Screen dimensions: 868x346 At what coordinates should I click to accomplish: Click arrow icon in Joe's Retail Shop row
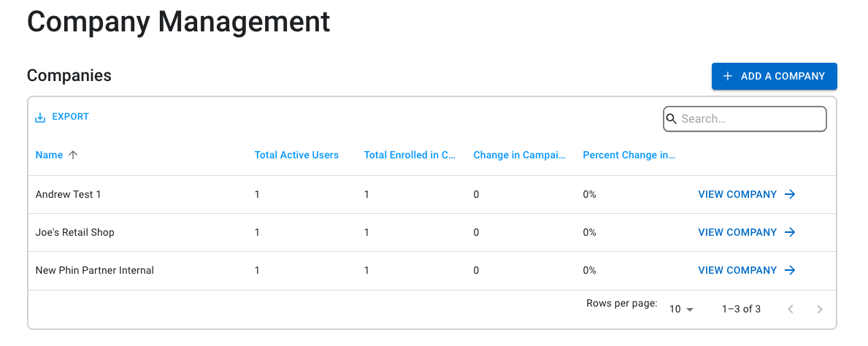791,233
